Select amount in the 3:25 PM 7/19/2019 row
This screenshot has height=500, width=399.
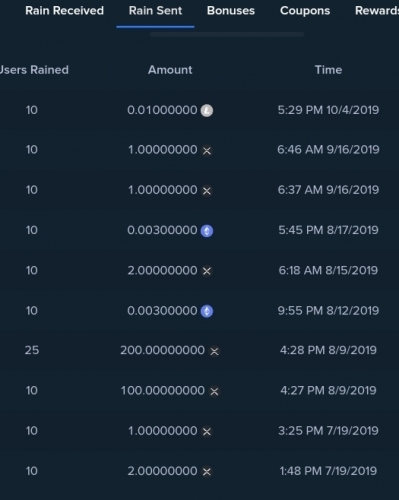[163, 431]
